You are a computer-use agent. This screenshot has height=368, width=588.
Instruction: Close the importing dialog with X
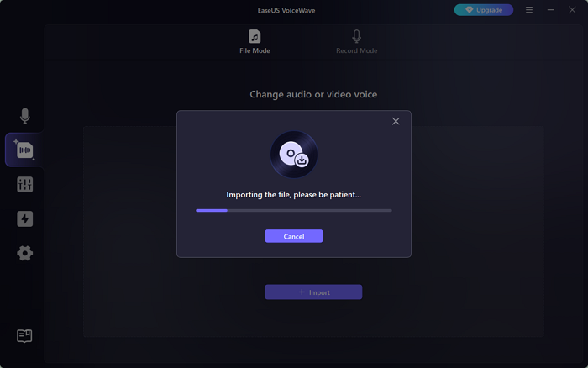click(x=396, y=121)
